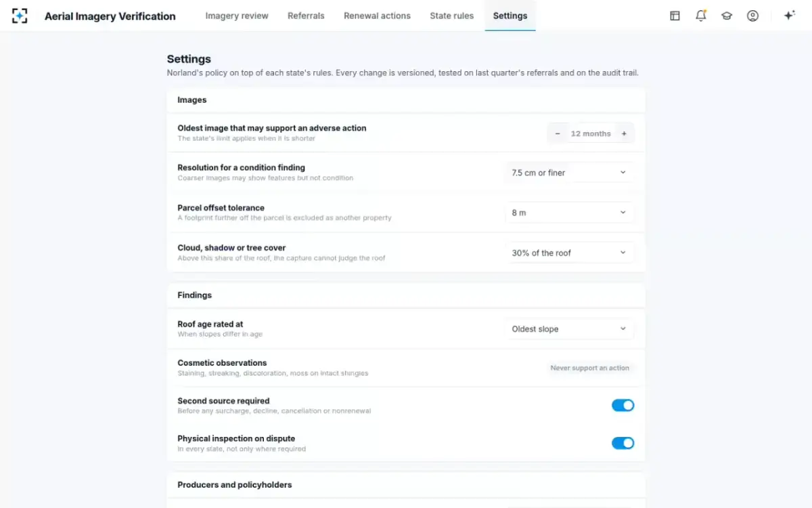Click the Aerial Imagery Verification logo icon
Image resolution: width=812 pixels, height=508 pixels.
(x=20, y=16)
